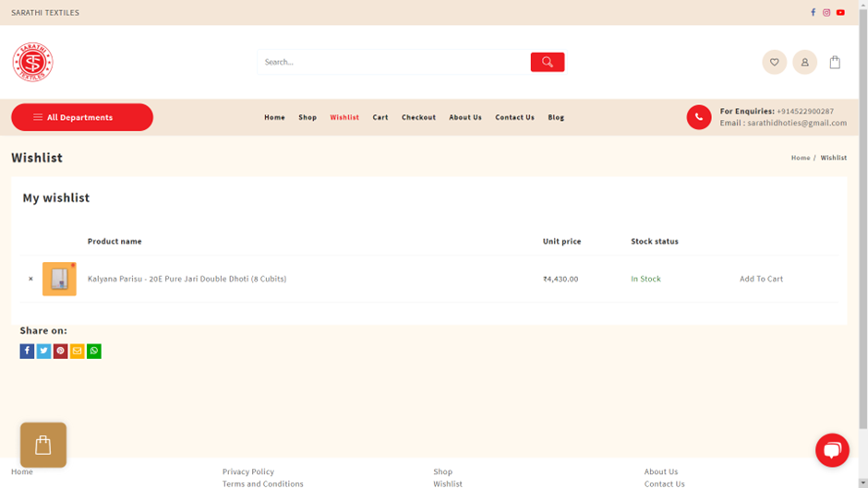This screenshot has height=488, width=868.
Task: Share wishlist by email
Action: [x=77, y=351]
